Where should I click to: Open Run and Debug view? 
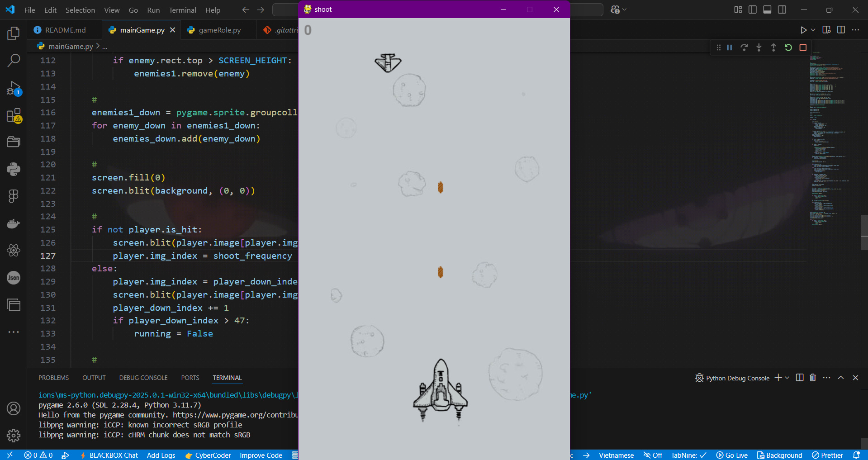point(14,88)
